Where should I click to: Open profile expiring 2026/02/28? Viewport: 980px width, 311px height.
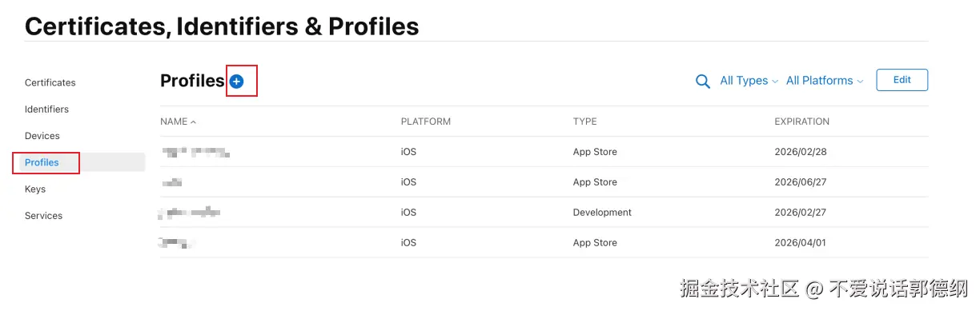(x=544, y=152)
